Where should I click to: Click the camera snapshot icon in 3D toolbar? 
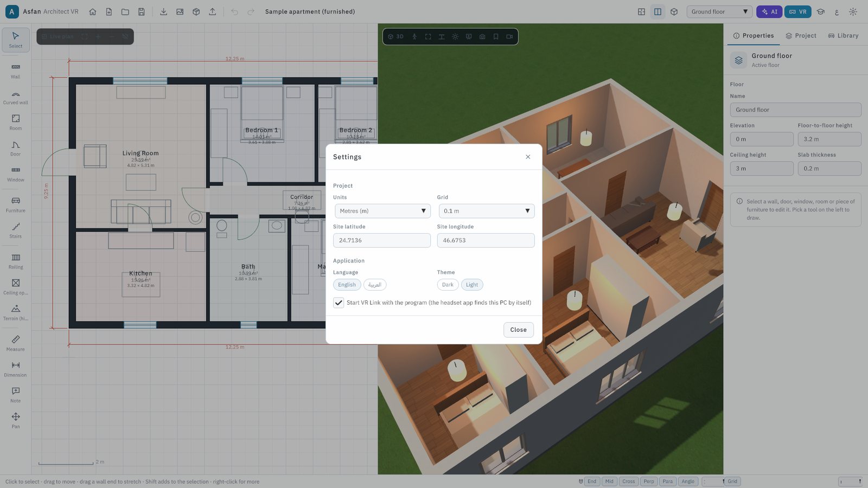coord(482,37)
